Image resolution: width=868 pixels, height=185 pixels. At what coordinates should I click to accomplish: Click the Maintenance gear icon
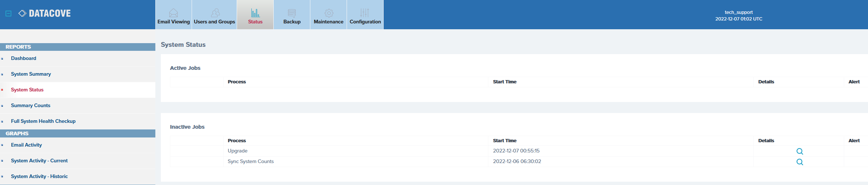329,13
